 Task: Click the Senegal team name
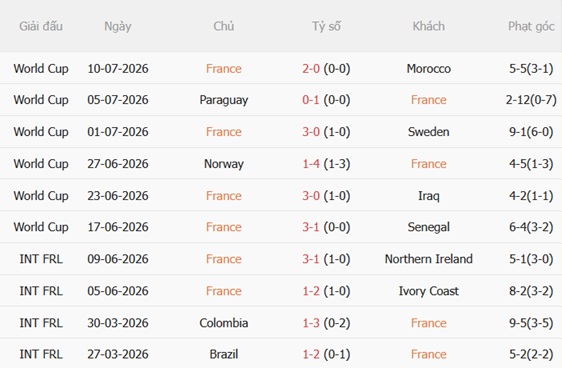point(429,227)
